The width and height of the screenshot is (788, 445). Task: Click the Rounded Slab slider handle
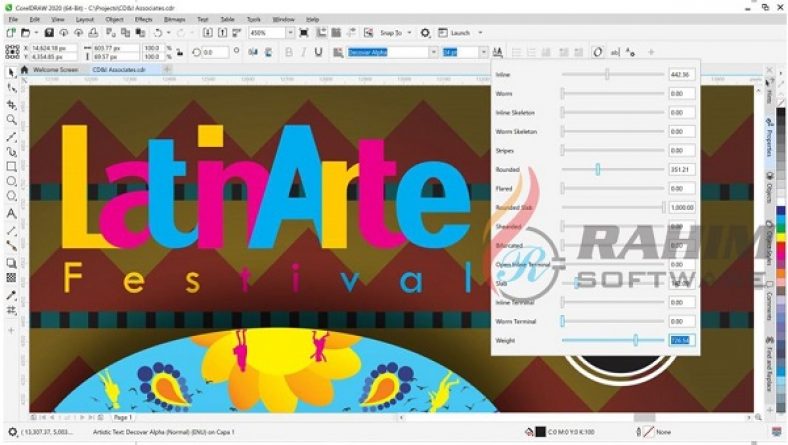pyautogui.click(x=663, y=207)
